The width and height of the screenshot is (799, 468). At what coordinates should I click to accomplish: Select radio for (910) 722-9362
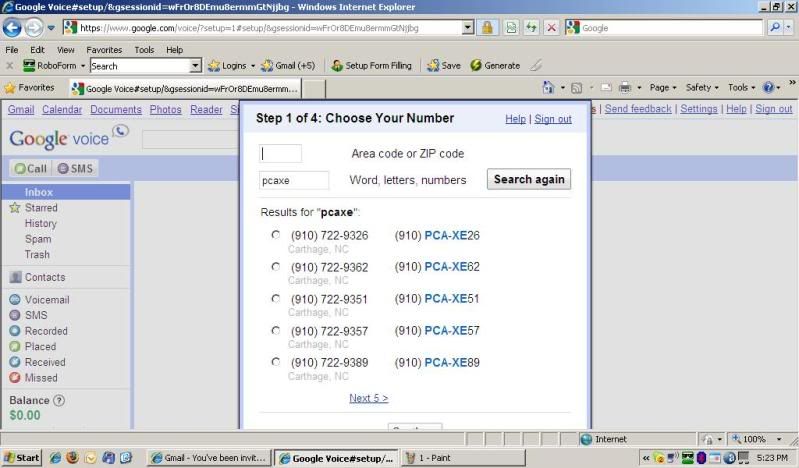coord(276,266)
